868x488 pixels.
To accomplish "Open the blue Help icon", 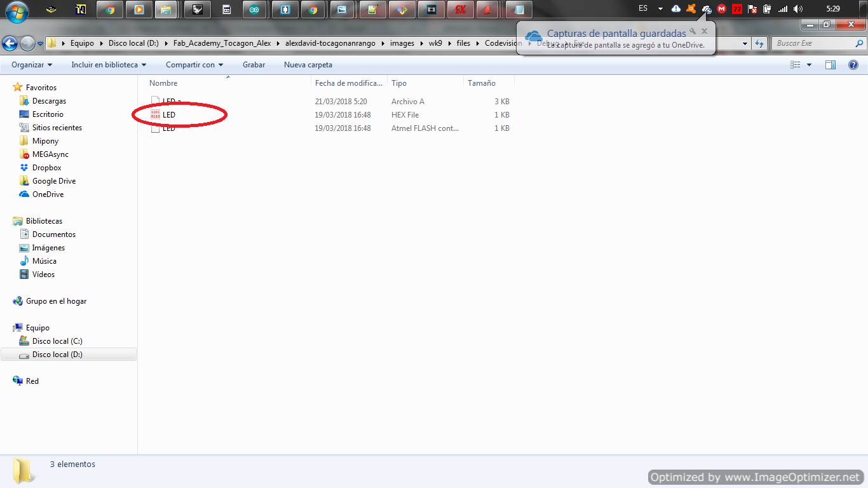I will (x=853, y=65).
